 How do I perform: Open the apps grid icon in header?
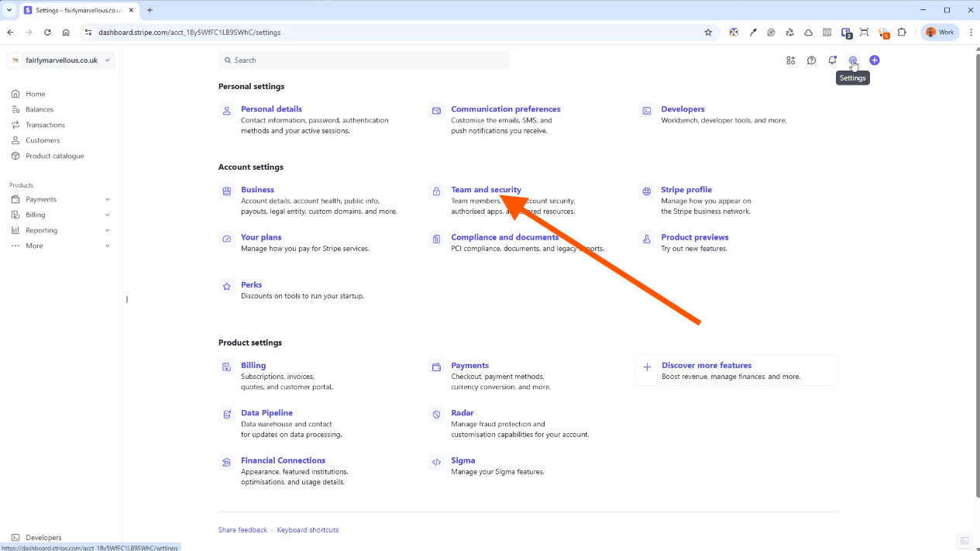790,60
